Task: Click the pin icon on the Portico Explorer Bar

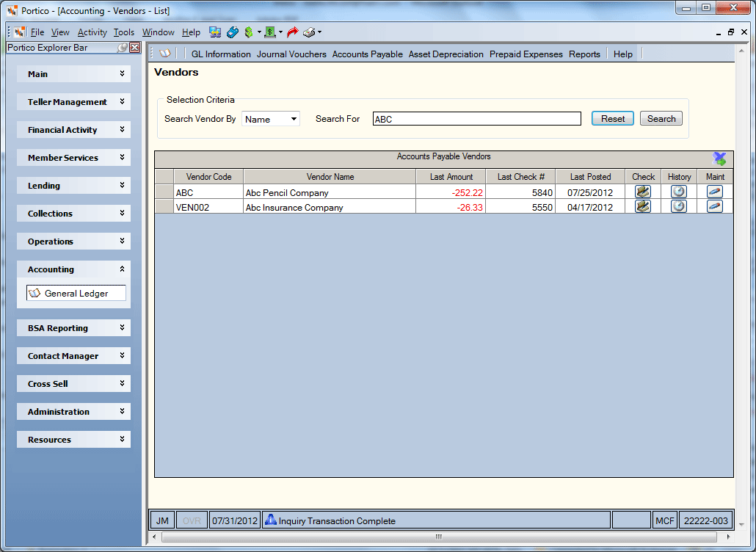Action: coord(123,47)
